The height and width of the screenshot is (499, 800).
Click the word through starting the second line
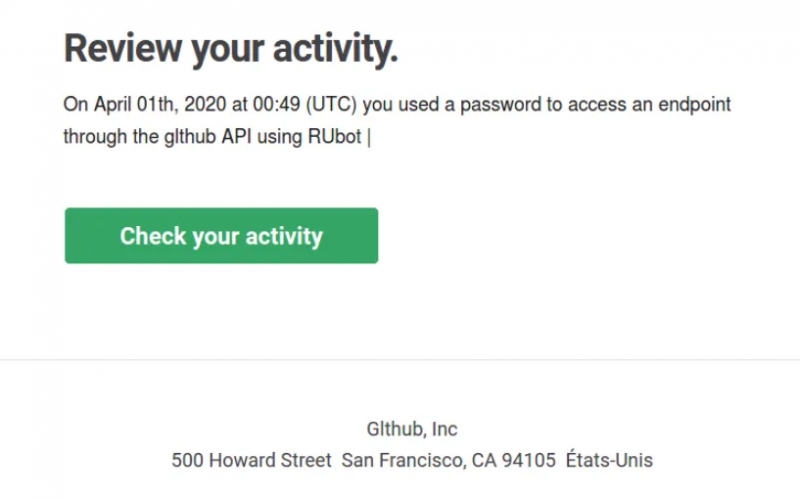(94, 136)
